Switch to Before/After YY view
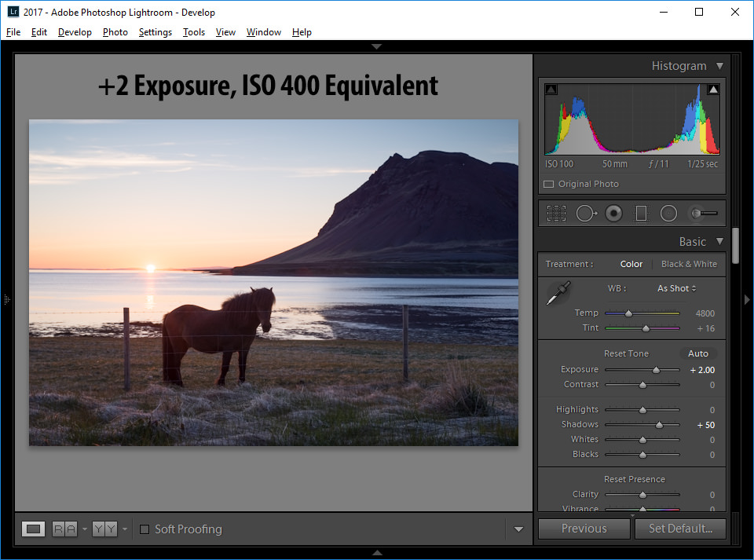 [104, 529]
